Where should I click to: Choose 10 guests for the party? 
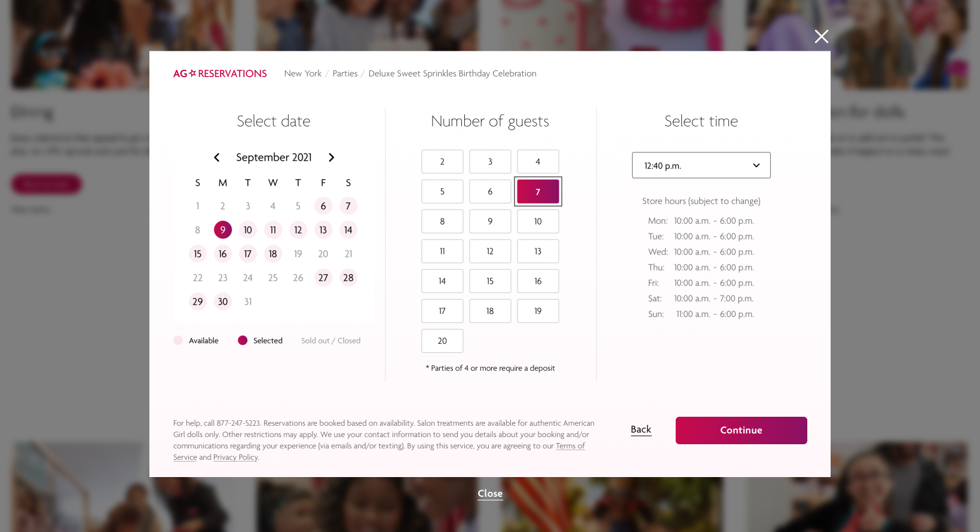pyautogui.click(x=538, y=222)
